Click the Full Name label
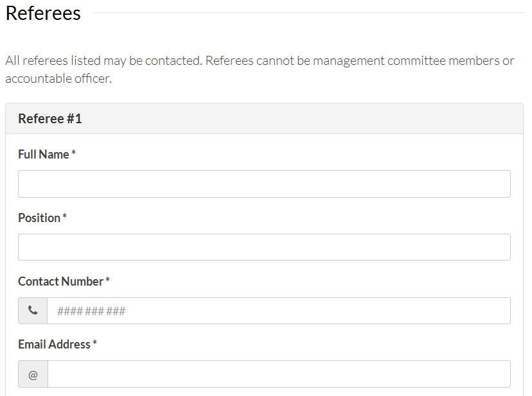Screen dimensions: 532x396 coord(44,154)
